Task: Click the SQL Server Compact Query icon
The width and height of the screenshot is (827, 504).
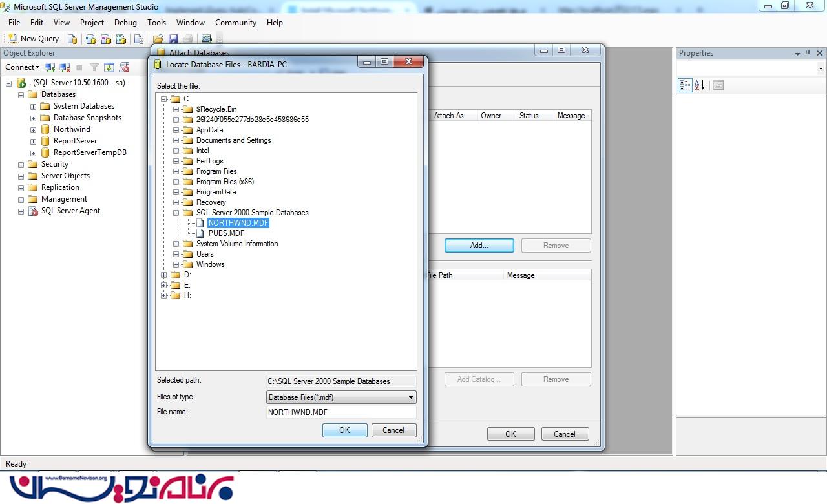Action: click(x=139, y=39)
